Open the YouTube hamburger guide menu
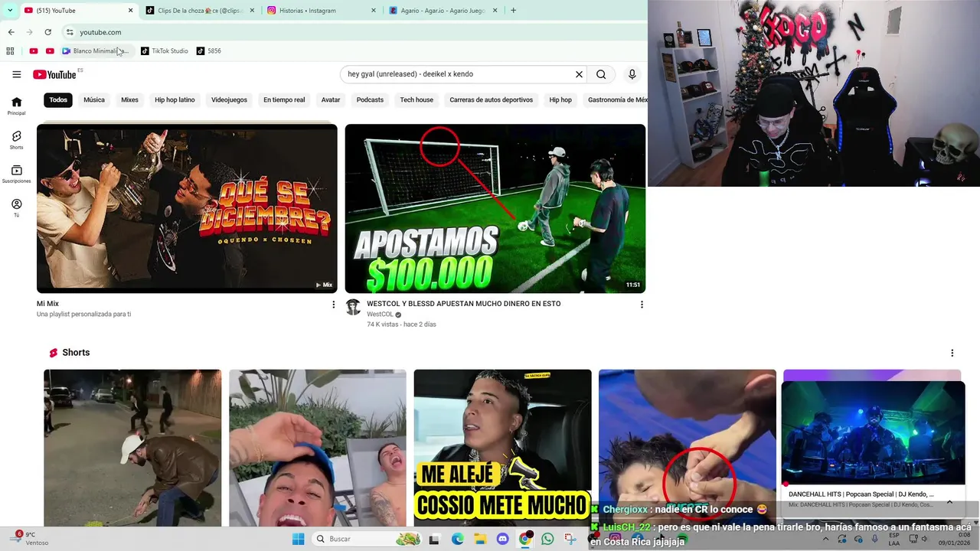The image size is (980, 551). pyautogui.click(x=16, y=74)
